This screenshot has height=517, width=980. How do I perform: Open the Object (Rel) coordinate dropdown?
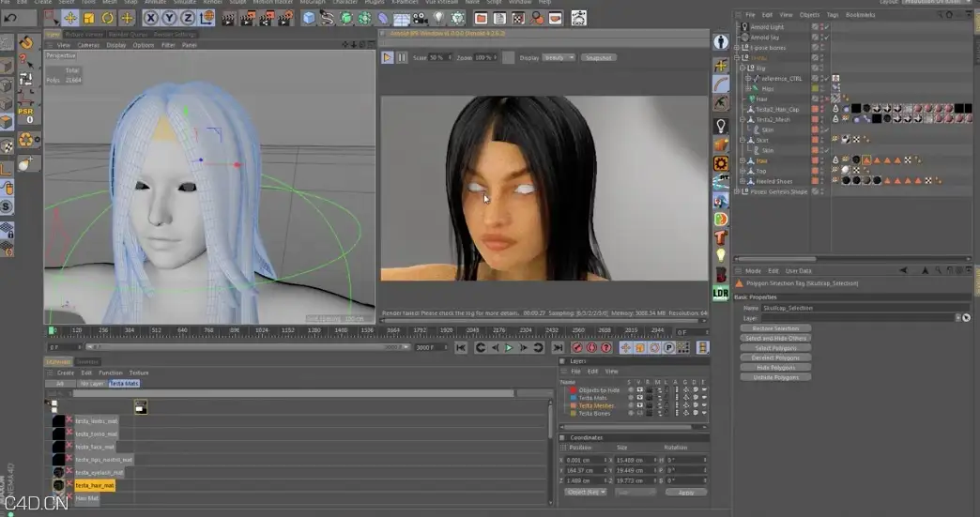pos(586,492)
